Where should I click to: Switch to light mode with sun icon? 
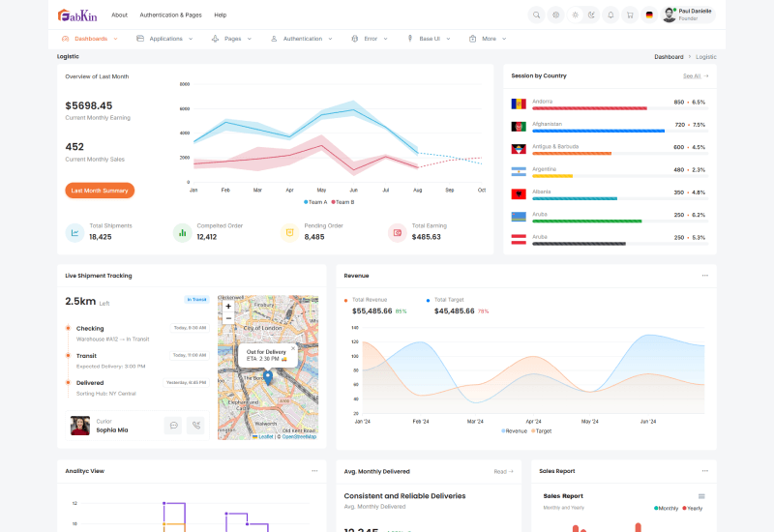[x=575, y=15]
